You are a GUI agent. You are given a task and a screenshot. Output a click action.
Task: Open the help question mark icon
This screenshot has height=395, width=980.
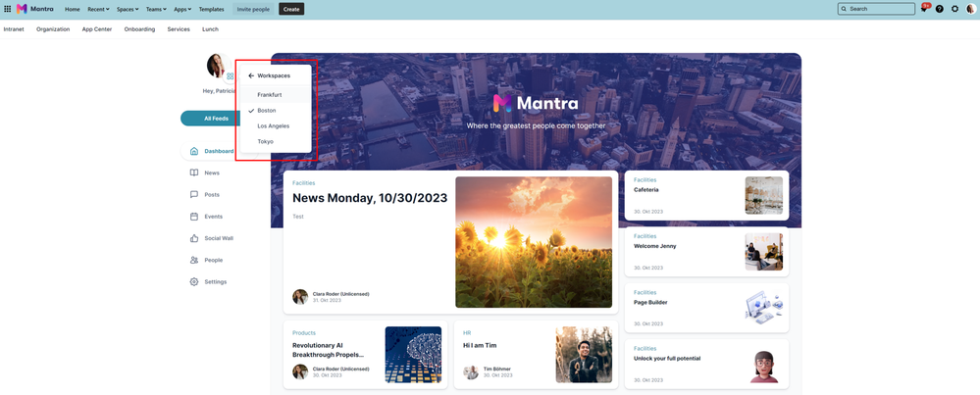[940, 10]
